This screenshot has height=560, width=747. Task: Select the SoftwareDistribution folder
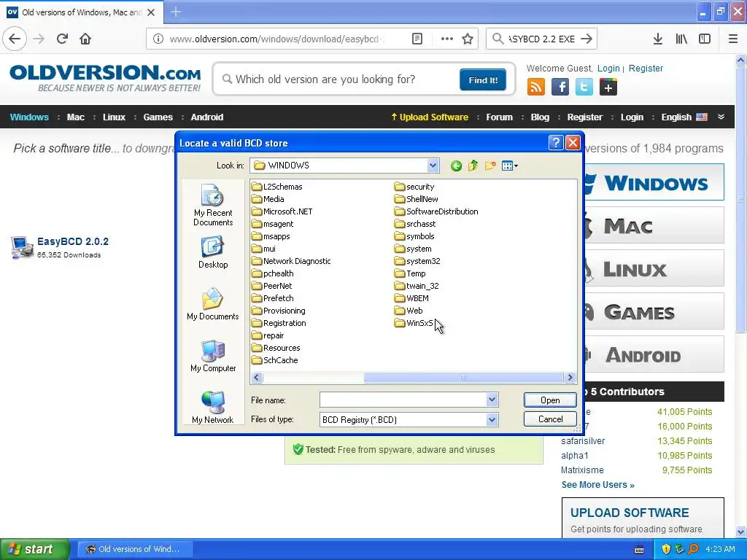436,211
